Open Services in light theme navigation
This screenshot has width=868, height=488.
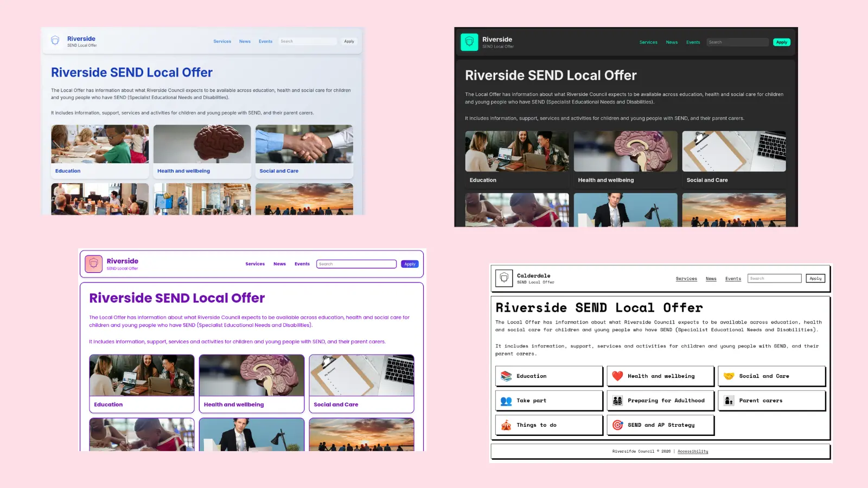pos(222,41)
